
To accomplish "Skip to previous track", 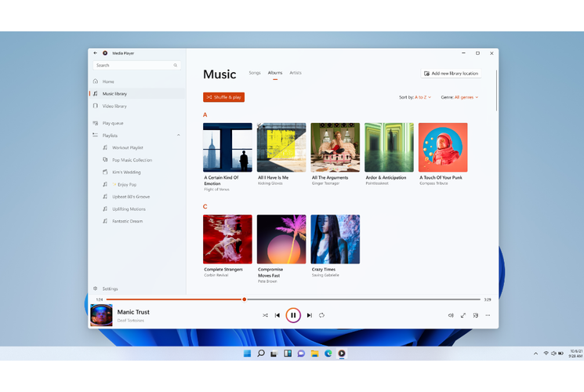I will (277, 315).
